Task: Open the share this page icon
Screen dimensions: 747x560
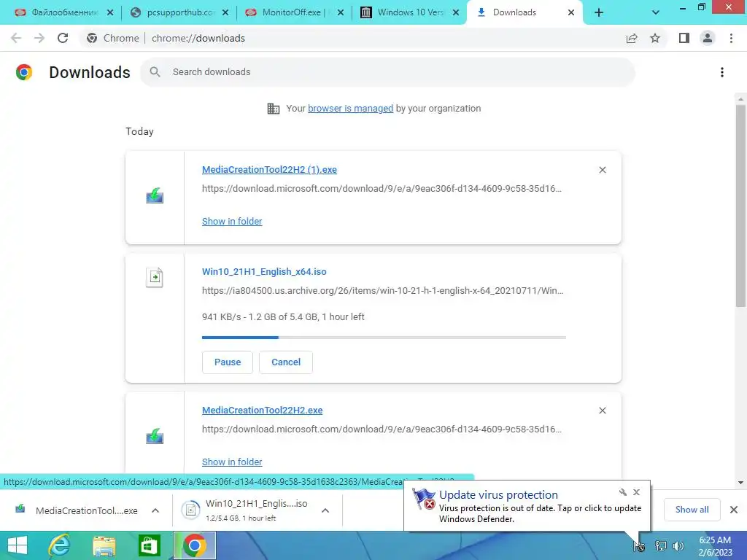Action: pyautogui.click(x=632, y=38)
